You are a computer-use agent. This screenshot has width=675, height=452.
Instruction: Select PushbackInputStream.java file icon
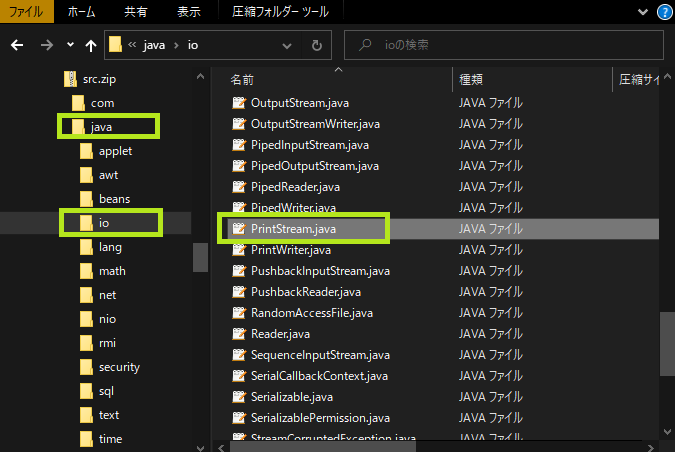click(239, 271)
